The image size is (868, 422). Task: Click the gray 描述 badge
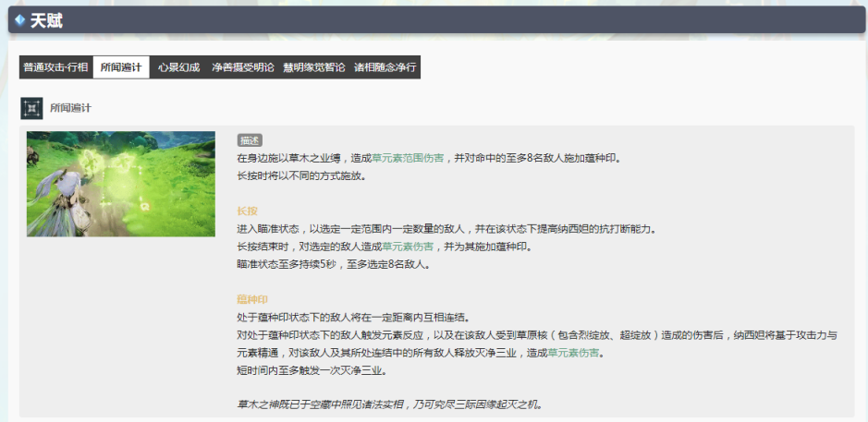pos(250,140)
